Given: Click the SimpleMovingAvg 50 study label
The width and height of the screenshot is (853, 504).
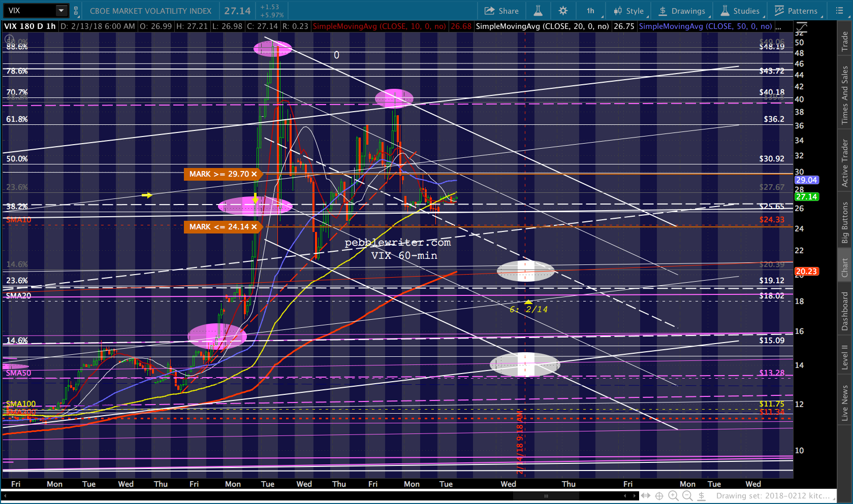Looking at the screenshot, I should click(706, 26).
